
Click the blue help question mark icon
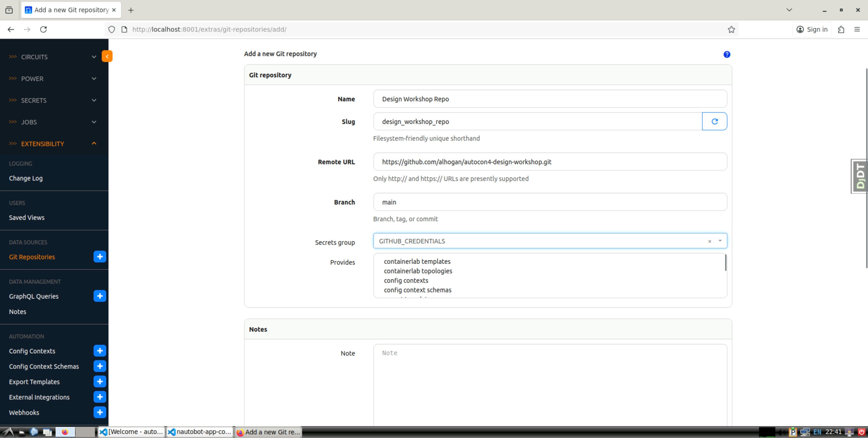[x=726, y=55]
